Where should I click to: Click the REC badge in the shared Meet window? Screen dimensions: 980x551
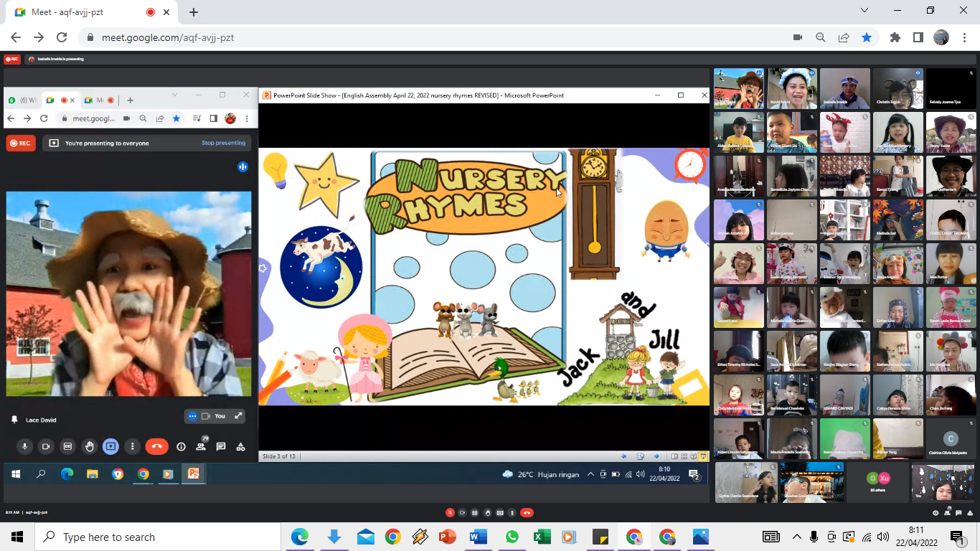21,143
